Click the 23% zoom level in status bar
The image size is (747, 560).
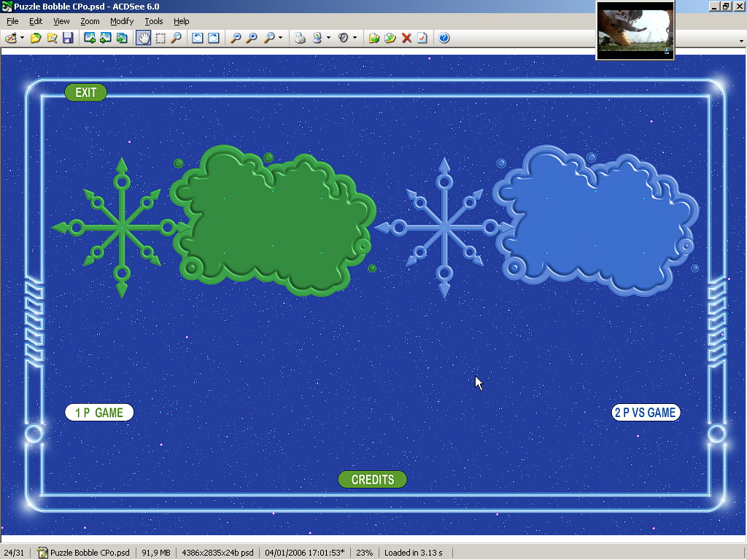tap(365, 553)
